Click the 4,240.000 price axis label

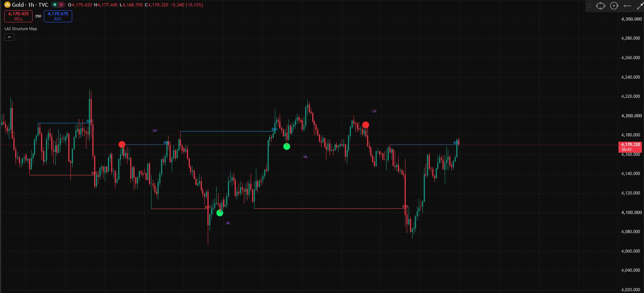[631, 77]
